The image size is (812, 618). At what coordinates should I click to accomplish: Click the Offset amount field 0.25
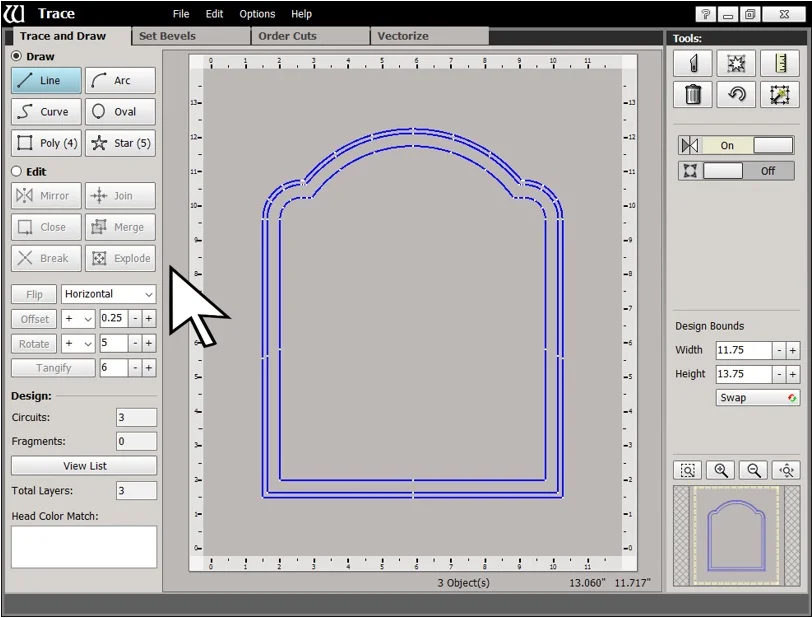coord(114,318)
